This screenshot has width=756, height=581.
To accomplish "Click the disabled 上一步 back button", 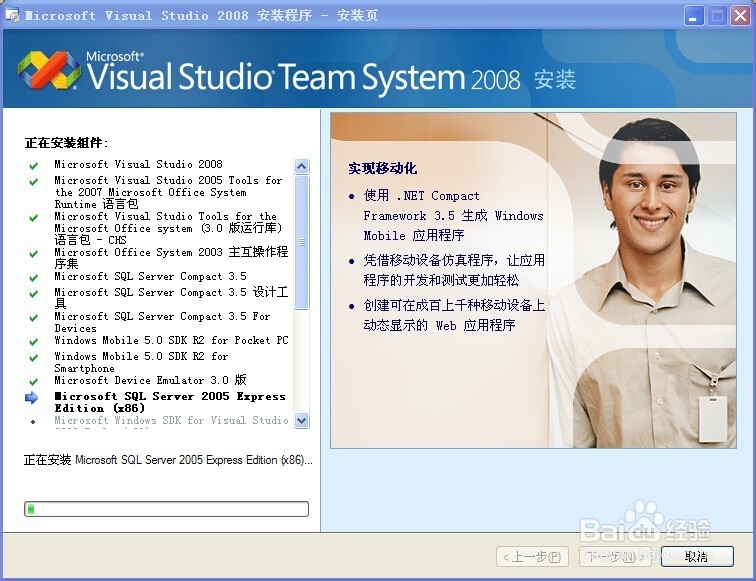I will (532, 557).
